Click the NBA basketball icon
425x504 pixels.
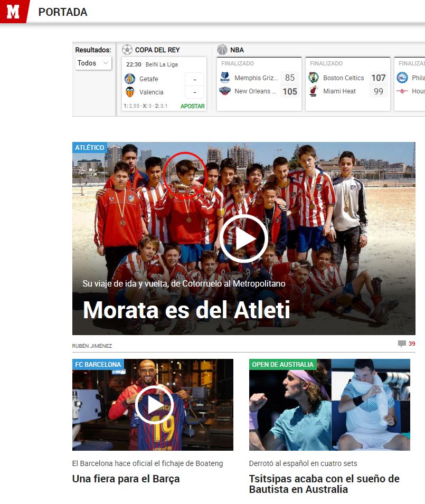tap(222, 50)
